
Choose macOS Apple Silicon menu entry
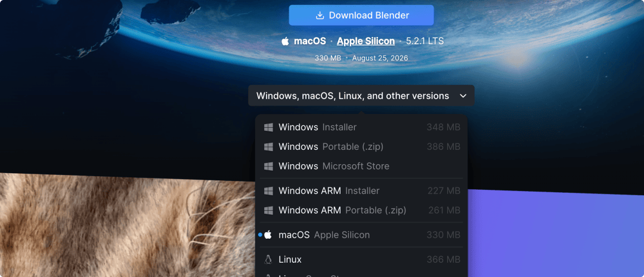pyautogui.click(x=361, y=235)
